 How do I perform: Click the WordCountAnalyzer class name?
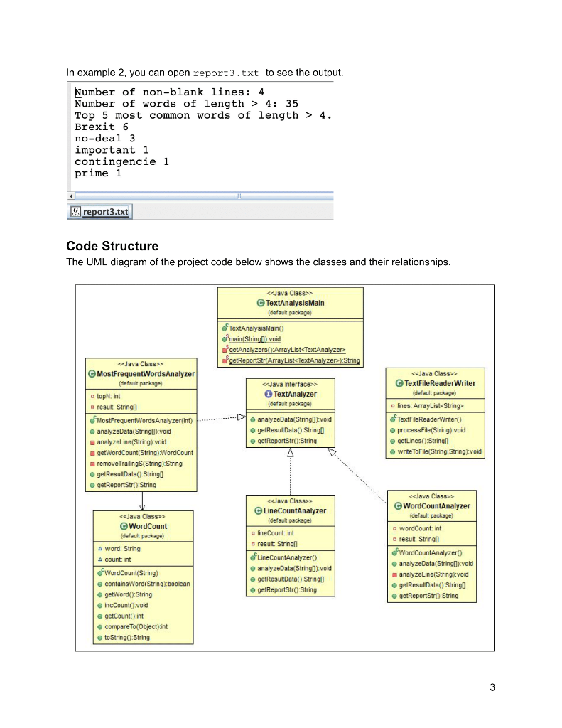(x=437, y=506)
